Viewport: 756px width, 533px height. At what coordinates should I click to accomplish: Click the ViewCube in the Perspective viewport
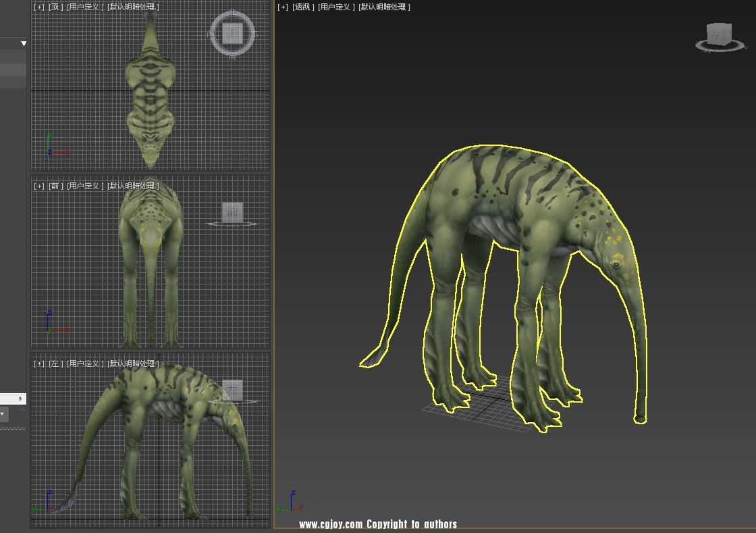[x=718, y=34]
